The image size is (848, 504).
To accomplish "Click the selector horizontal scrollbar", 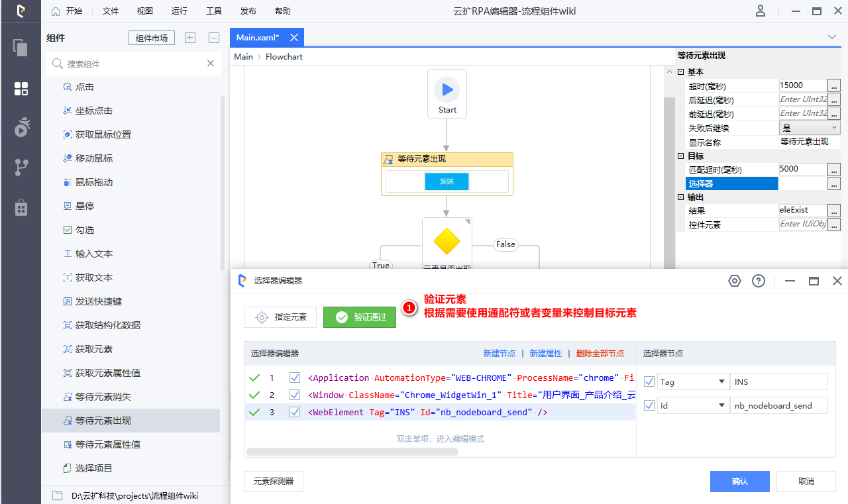I will 352,452.
